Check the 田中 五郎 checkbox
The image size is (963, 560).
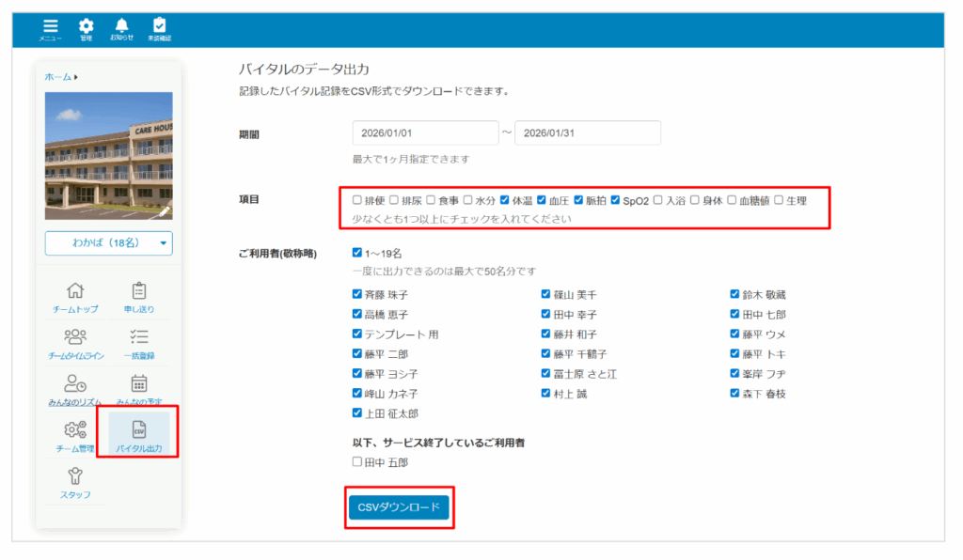tap(356, 462)
